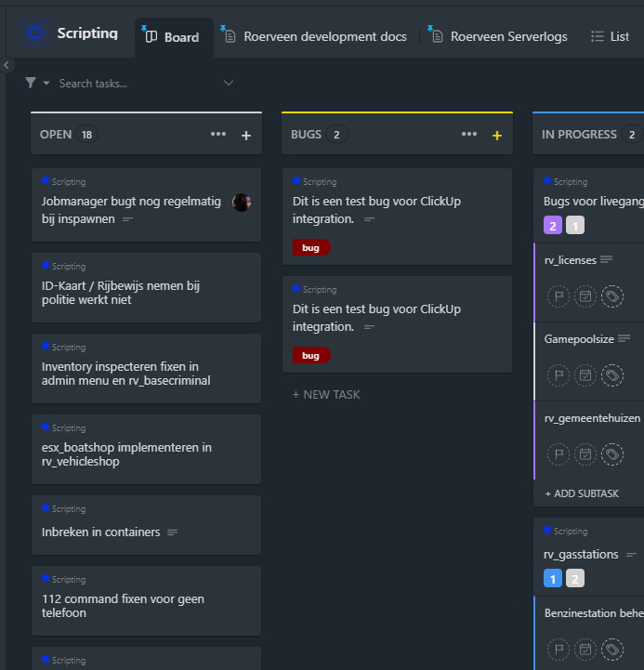Viewport: 644px width, 670px height.
Task: Set priority flag on rv_licenses subtask
Action: pos(559,296)
